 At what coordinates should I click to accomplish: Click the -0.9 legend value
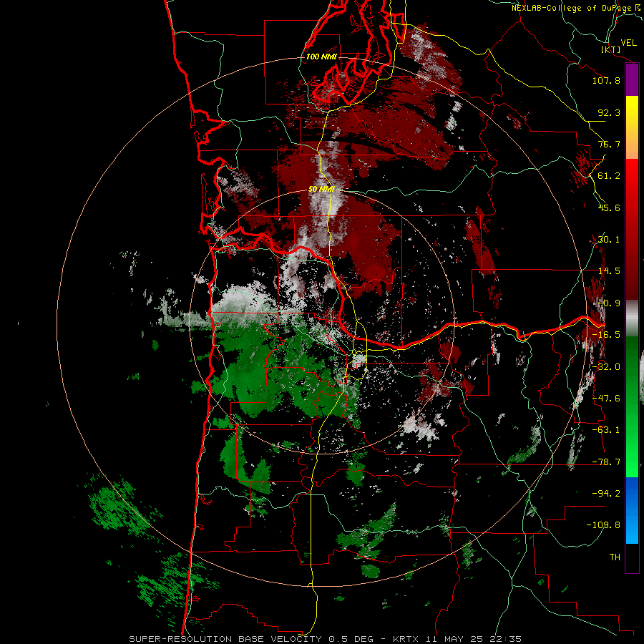pos(609,303)
